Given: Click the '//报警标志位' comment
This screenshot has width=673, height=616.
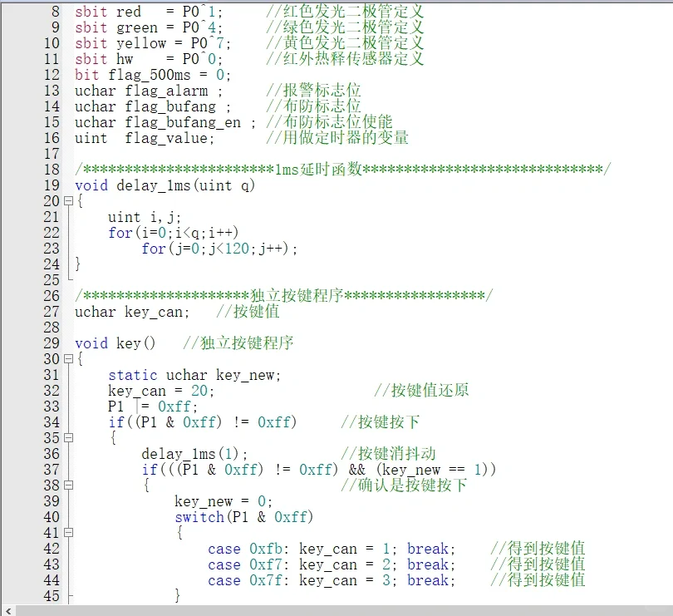Looking at the screenshot, I should click(x=313, y=91).
